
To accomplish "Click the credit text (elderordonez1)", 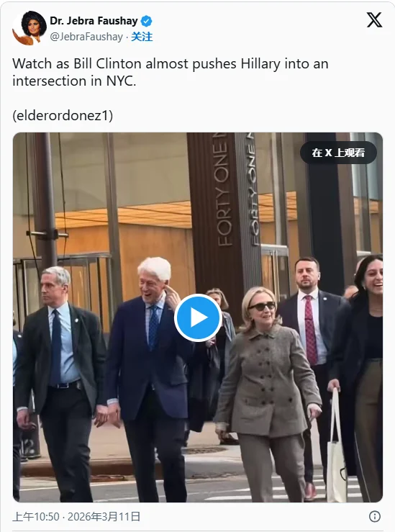I will point(63,115).
